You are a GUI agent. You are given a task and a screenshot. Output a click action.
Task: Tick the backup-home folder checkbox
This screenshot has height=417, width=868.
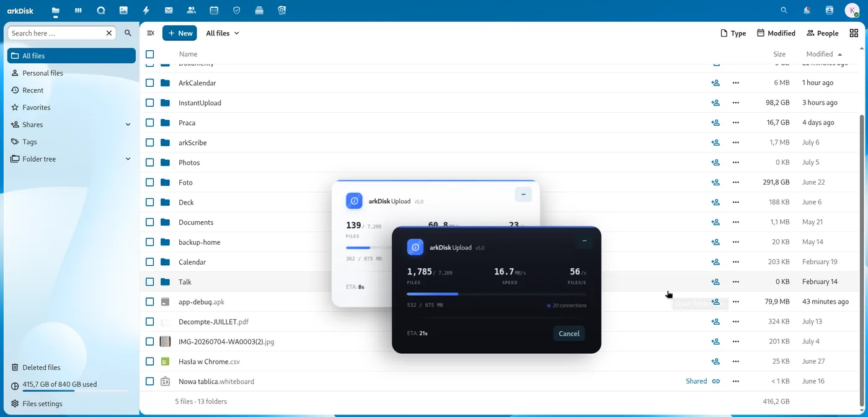tap(149, 242)
